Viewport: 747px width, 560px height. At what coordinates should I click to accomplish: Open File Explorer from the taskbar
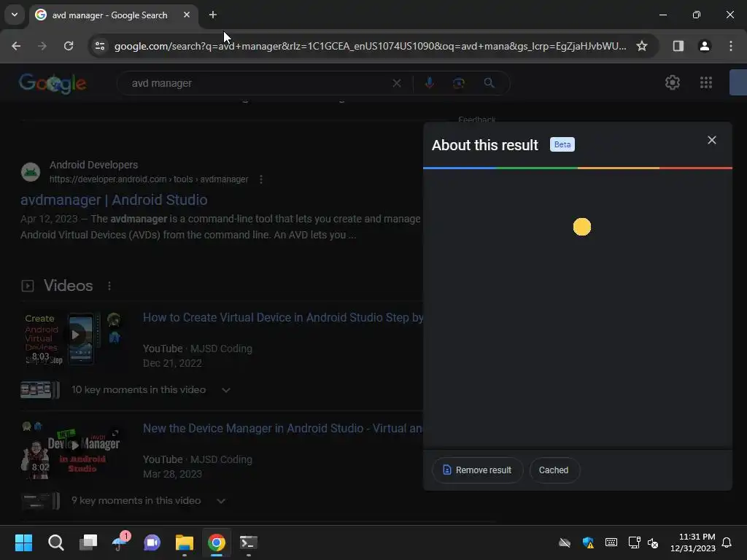click(185, 542)
